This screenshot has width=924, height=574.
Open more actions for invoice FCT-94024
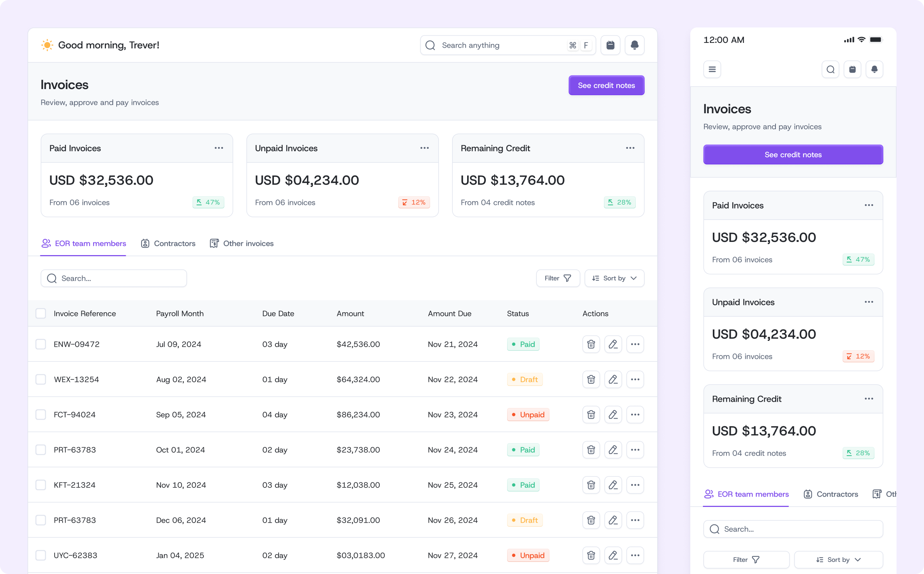635,415
